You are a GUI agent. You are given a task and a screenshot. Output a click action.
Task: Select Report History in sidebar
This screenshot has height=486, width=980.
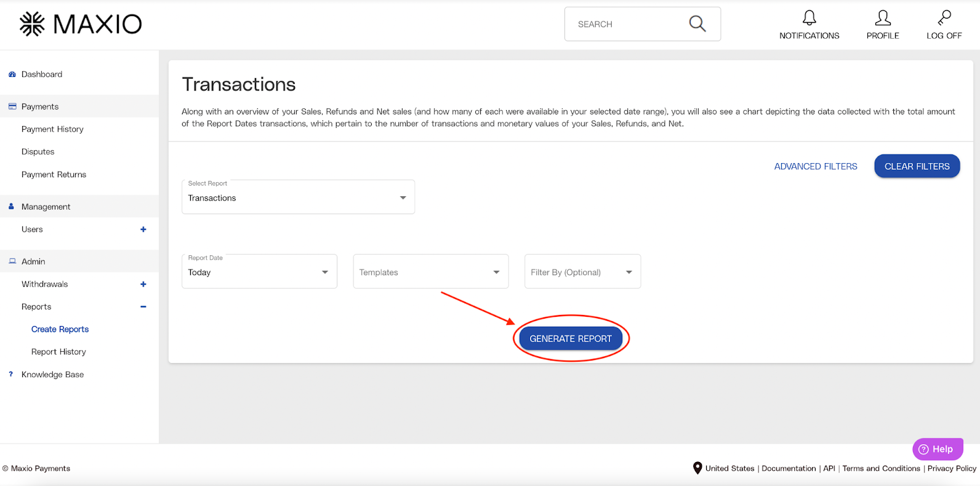[58, 352]
